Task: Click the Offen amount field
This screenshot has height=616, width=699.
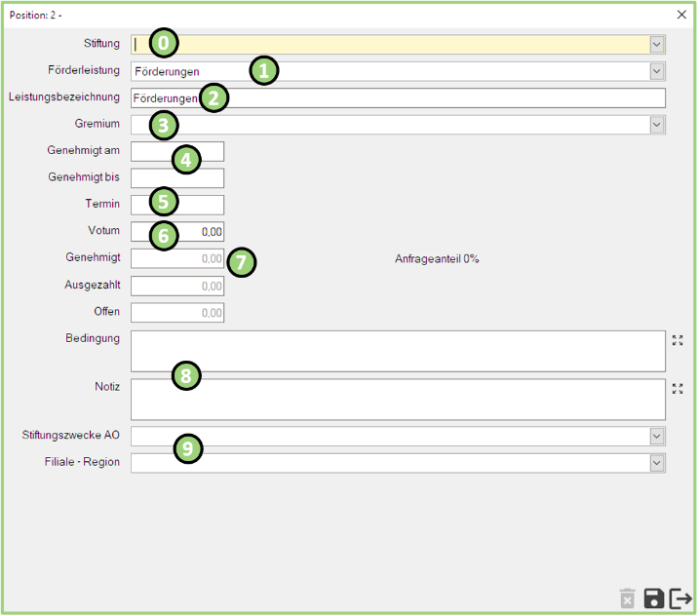Action: pos(177,313)
